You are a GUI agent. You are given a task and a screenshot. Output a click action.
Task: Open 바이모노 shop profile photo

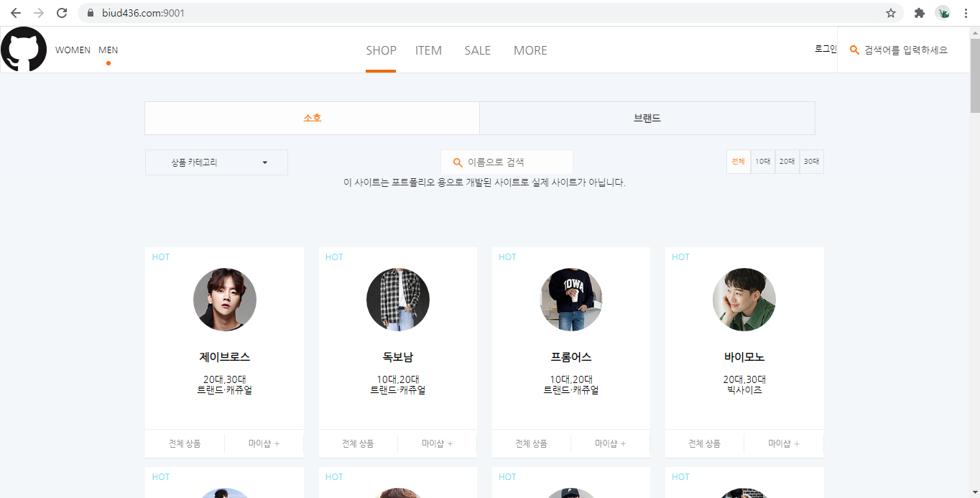(744, 300)
